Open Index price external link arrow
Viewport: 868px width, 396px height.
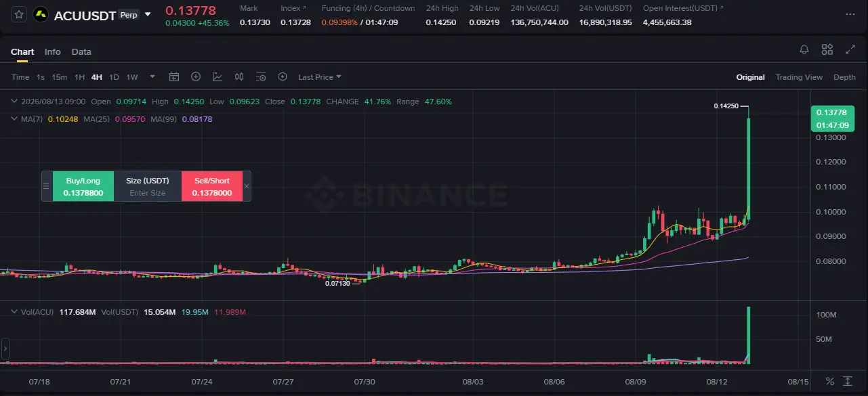[304, 8]
